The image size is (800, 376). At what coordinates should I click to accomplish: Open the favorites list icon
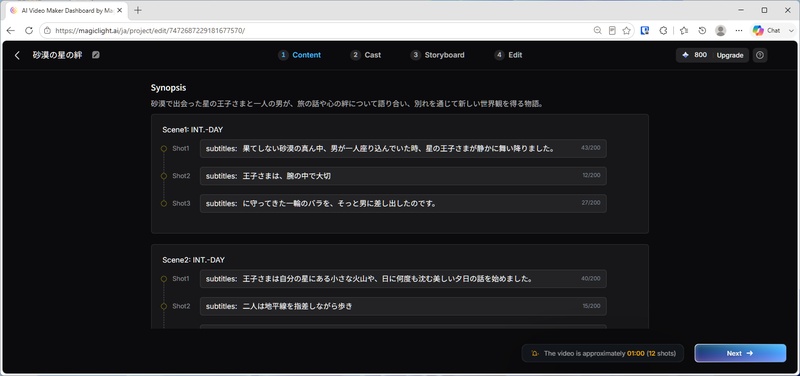pos(684,31)
